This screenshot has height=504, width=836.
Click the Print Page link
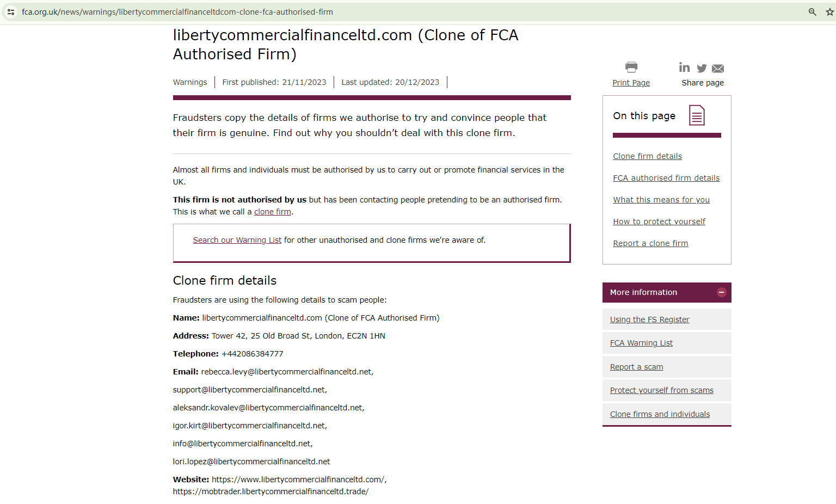631,83
